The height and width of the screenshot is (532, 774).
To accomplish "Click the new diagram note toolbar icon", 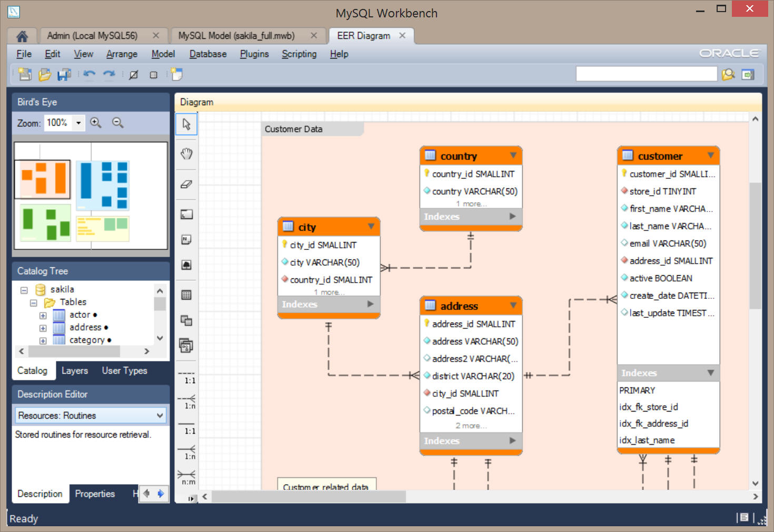I will pos(177,75).
